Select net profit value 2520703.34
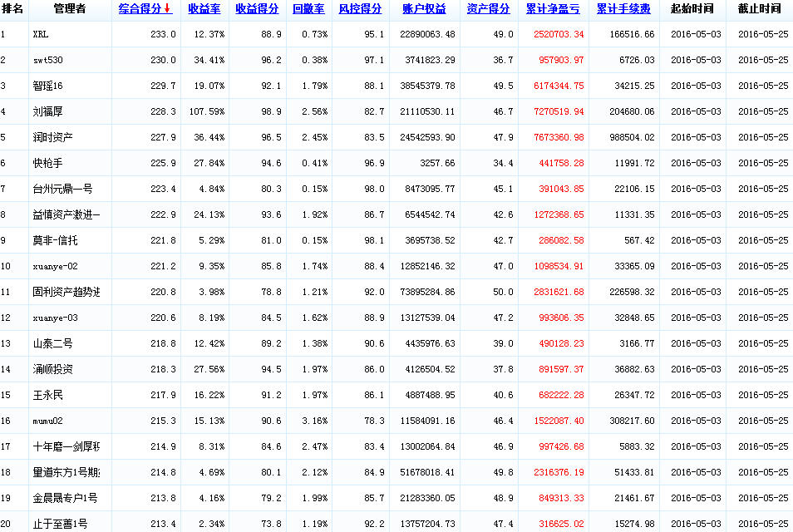This screenshot has width=793, height=532. (x=559, y=34)
